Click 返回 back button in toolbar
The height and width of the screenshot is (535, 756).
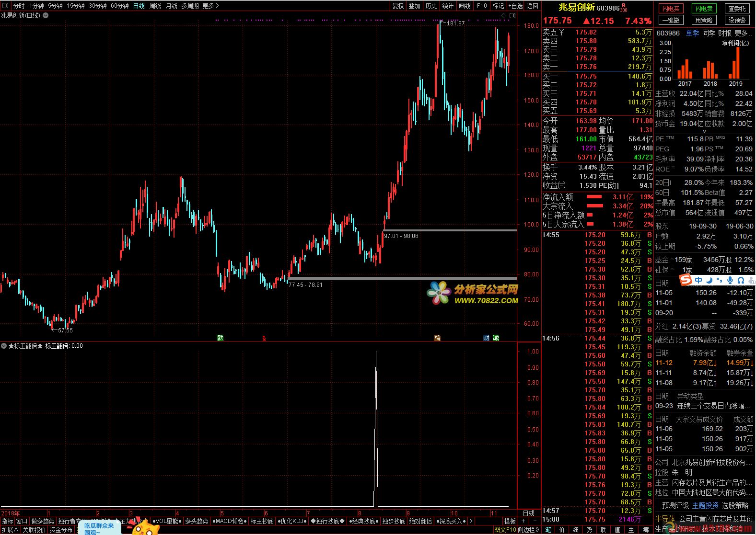tap(533, 6)
